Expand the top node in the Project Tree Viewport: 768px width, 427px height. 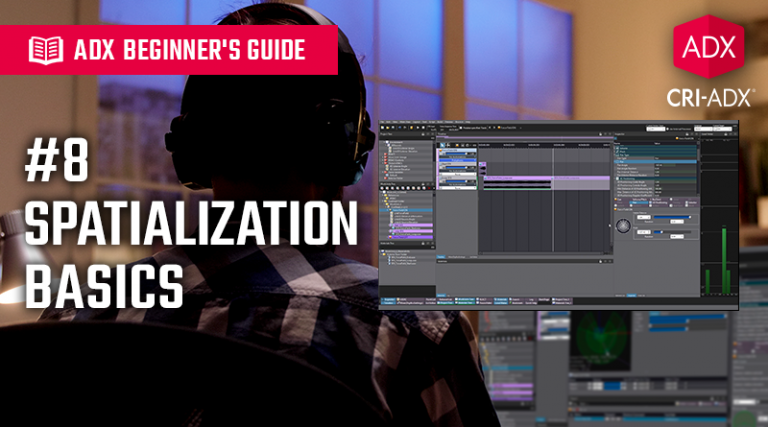pyautogui.click(x=386, y=144)
